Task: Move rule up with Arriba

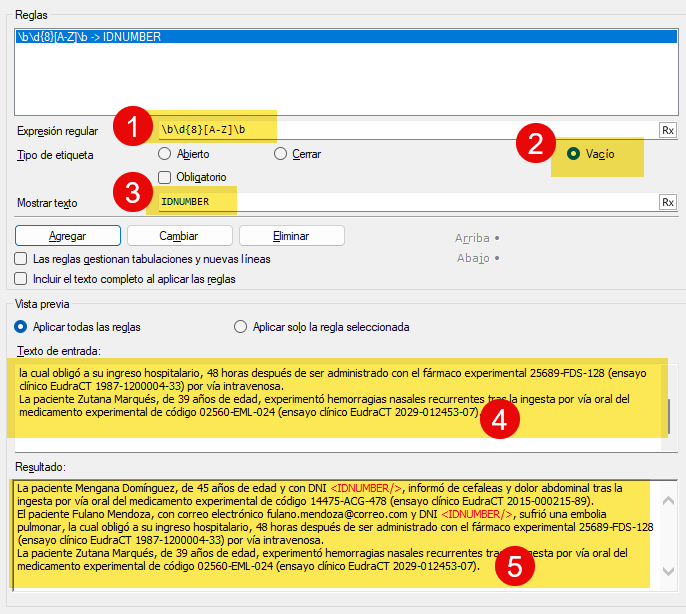Action: click(476, 238)
